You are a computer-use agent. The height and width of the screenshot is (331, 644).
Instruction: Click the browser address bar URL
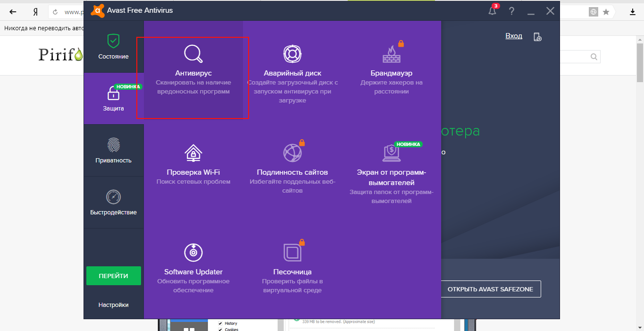[x=73, y=12]
